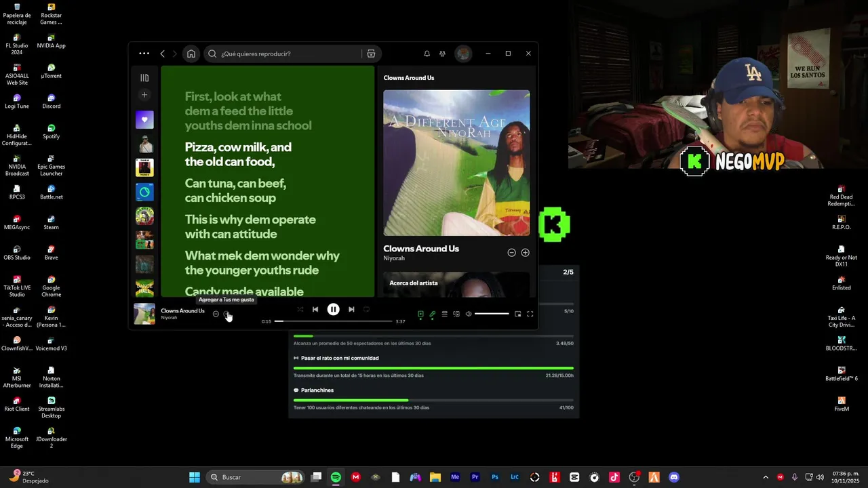Click the song progress bar
Viewport: 868px width, 488px height.
point(333,321)
